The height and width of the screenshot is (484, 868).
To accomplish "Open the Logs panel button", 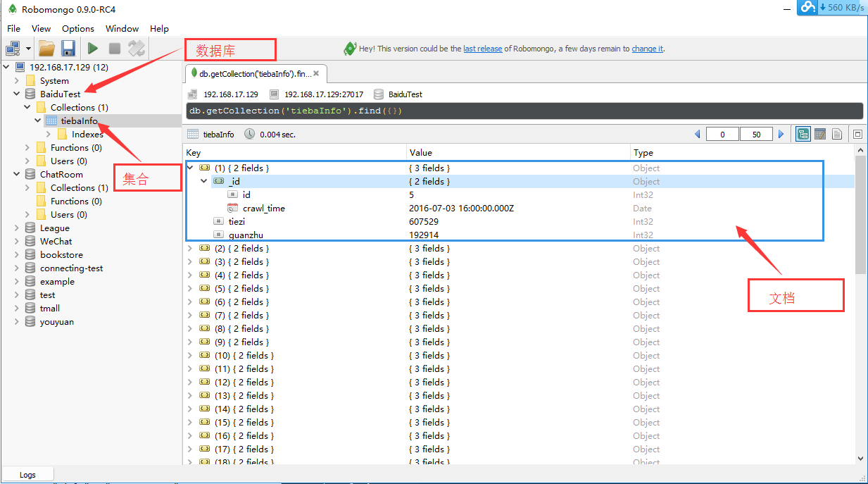I will tap(27, 475).
